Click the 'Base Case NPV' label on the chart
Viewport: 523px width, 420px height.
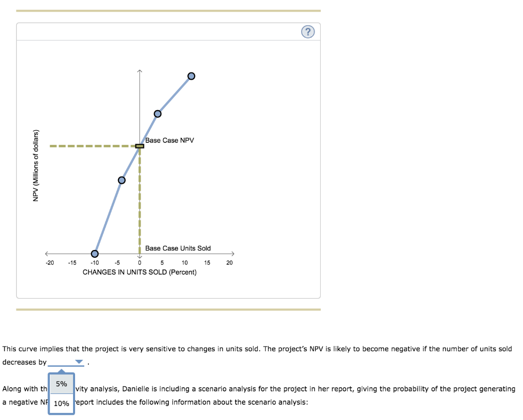pyautogui.click(x=170, y=140)
